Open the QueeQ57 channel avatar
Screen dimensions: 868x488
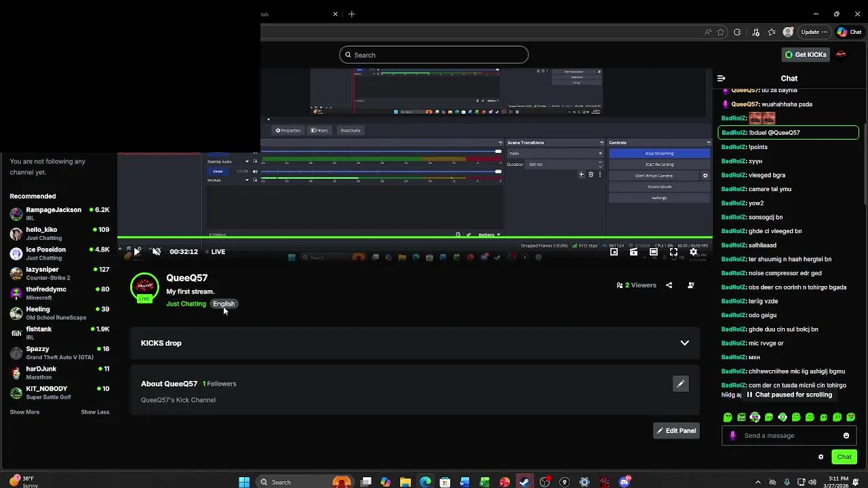[x=144, y=287]
